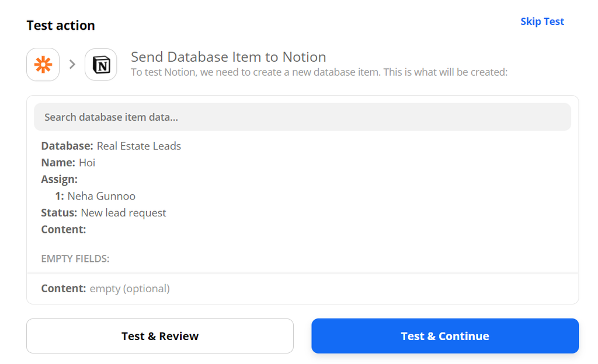598x364 pixels.
Task: Click the Notion app icon
Action: click(100, 64)
